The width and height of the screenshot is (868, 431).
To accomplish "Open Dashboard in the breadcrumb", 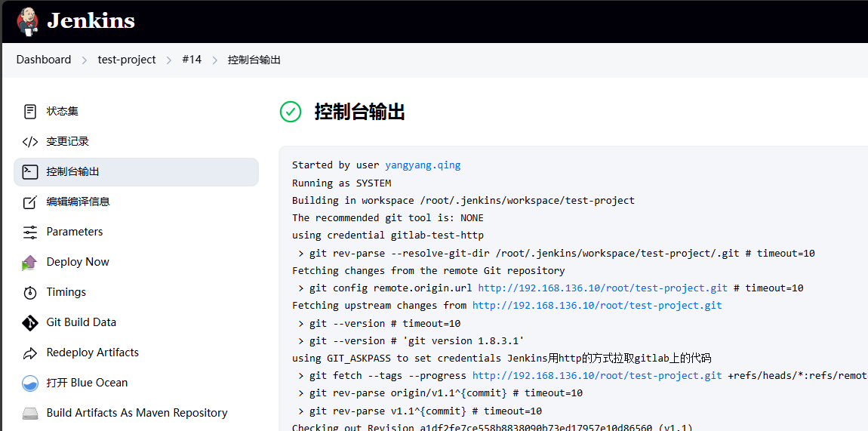I will click(x=44, y=60).
